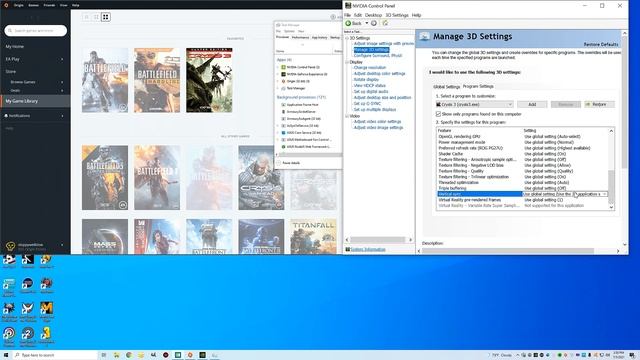Image resolution: width=640 pixels, height=360 pixels.
Task: Open 'Change resolution' task
Action: pos(369,67)
